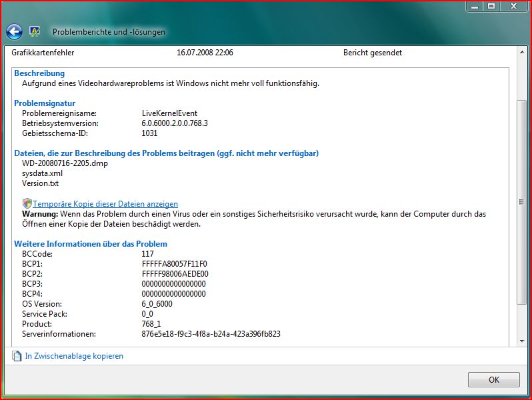Close the Problemberichte window
This screenshot has width=532, height=400.
(x=514, y=7)
